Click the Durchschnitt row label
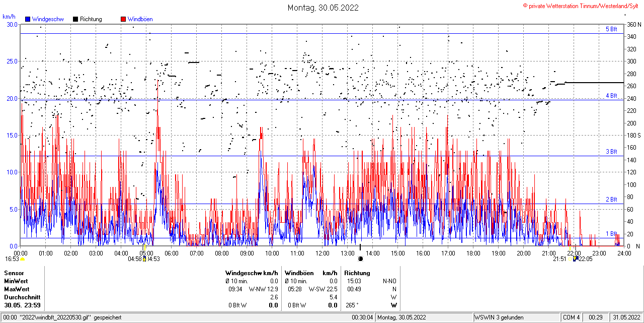Image resolution: width=644 pixels, height=323 pixels. pos(22,297)
